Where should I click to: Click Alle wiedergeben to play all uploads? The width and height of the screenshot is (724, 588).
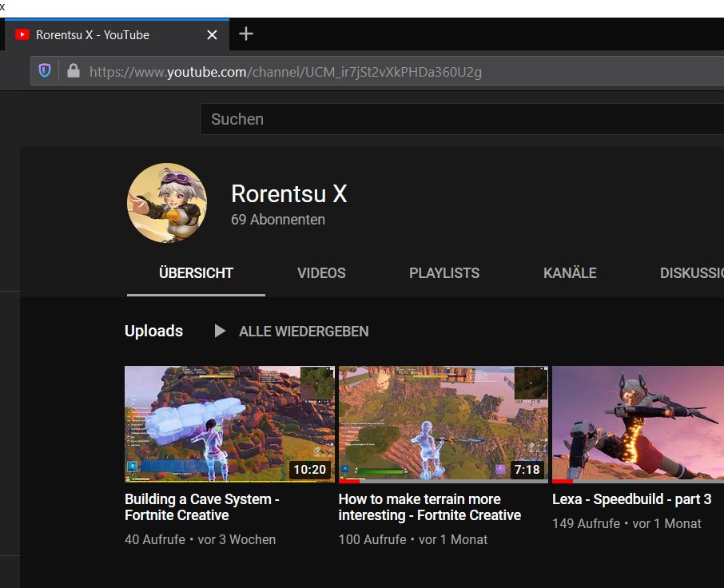click(304, 332)
